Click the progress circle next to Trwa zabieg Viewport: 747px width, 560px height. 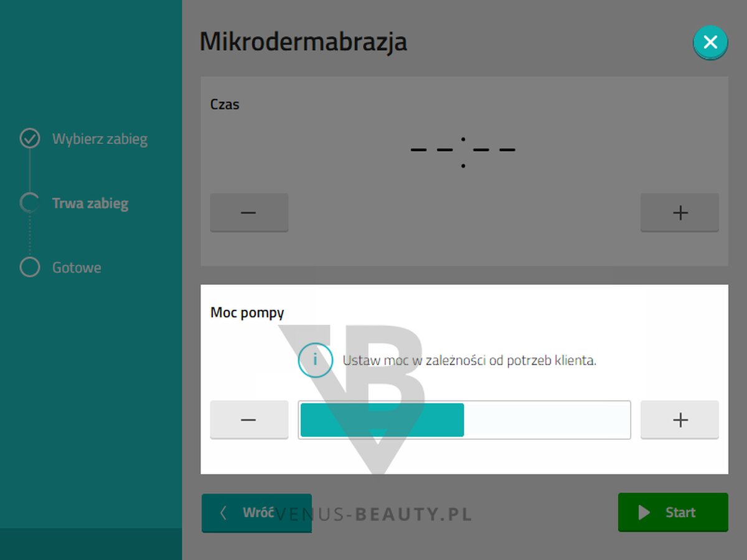pyautogui.click(x=30, y=203)
